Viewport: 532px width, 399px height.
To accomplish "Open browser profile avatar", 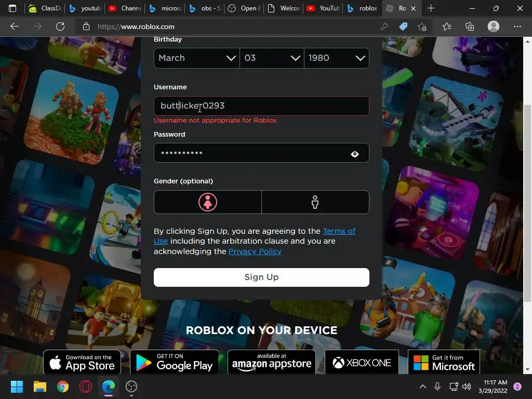I will 494,26.
